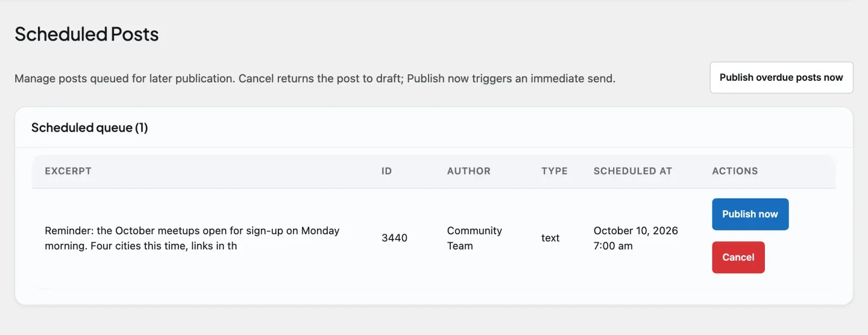Click the Publish overdue posts now button
868x335 pixels.
point(781,78)
